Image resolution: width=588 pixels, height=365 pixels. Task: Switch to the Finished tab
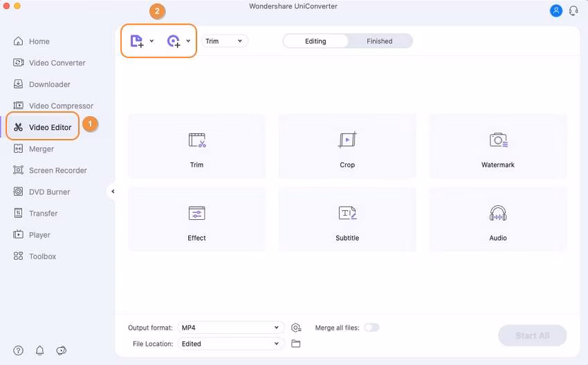tap(379, 41)
